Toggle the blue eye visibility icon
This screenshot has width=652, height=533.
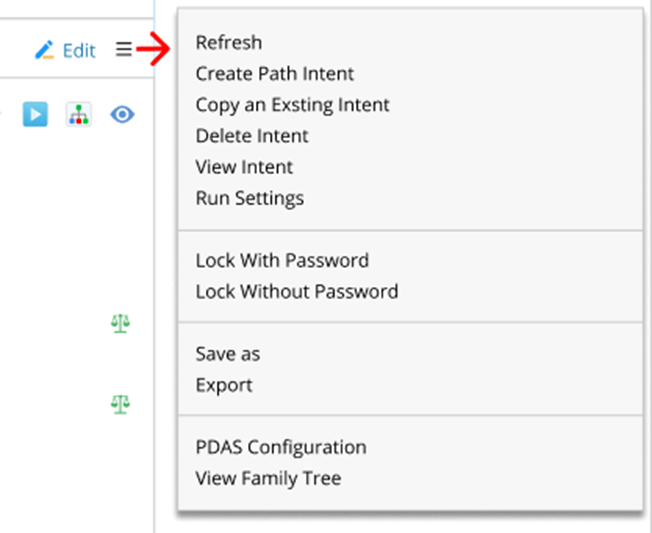122,114
